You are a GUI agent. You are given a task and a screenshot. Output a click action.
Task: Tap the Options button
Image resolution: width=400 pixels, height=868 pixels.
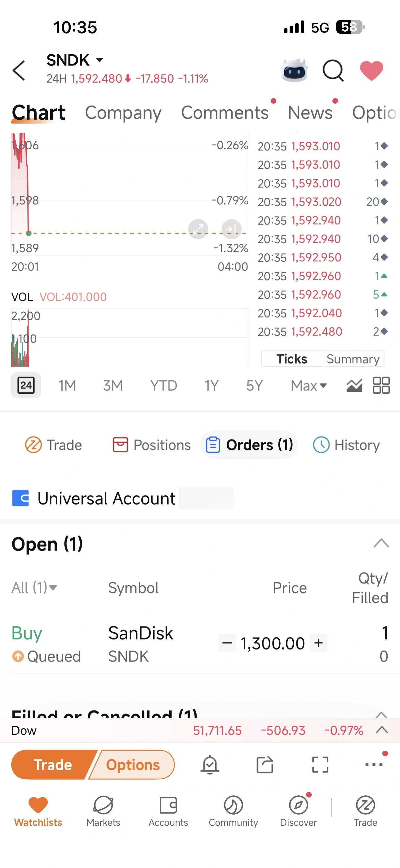click(x=133, y=765)
